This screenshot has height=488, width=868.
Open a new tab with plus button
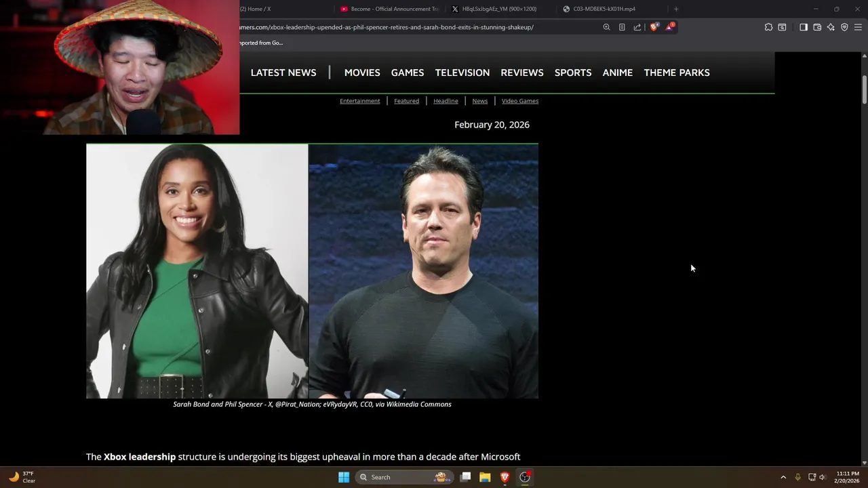676,9
